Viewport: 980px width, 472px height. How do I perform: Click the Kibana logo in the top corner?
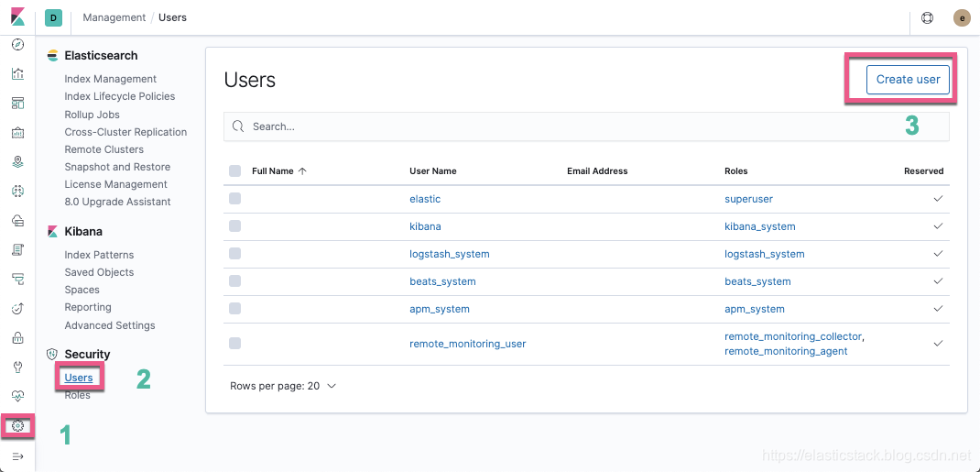(17, 16)
